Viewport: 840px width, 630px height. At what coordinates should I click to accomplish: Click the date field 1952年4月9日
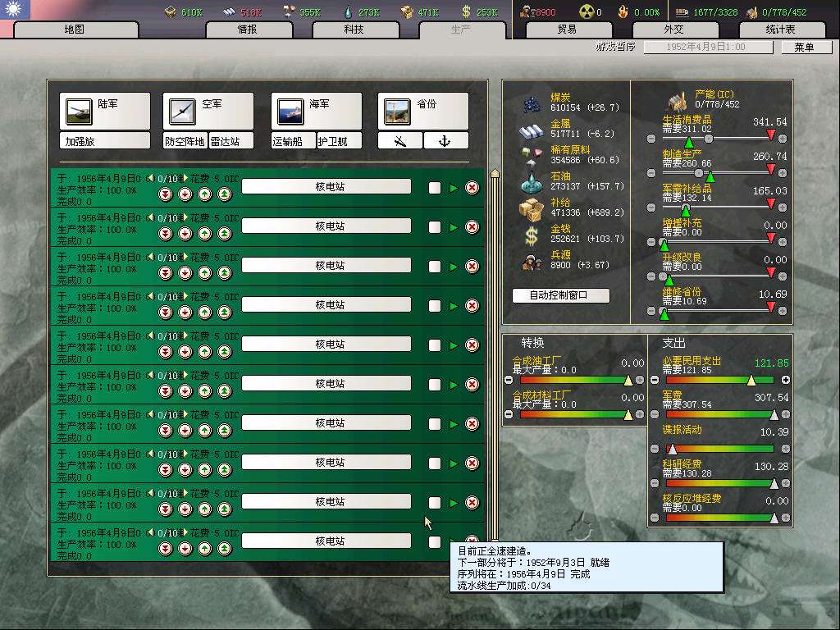708,47
